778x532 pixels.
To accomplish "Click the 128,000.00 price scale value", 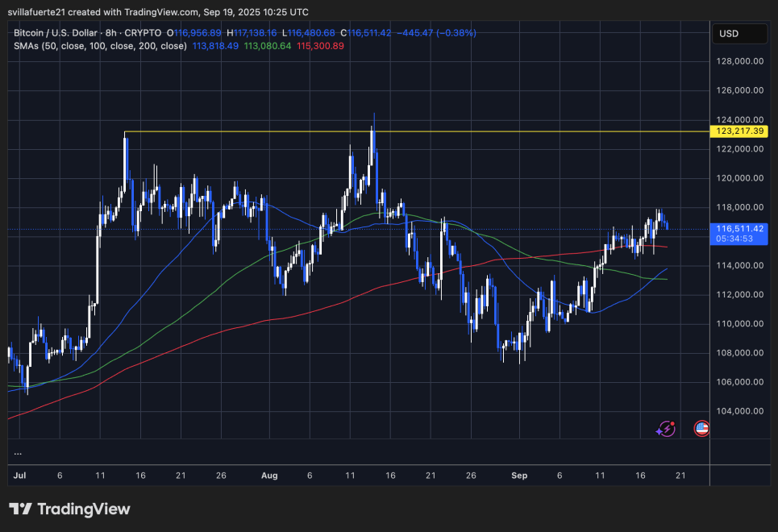I will click(738, 60).
